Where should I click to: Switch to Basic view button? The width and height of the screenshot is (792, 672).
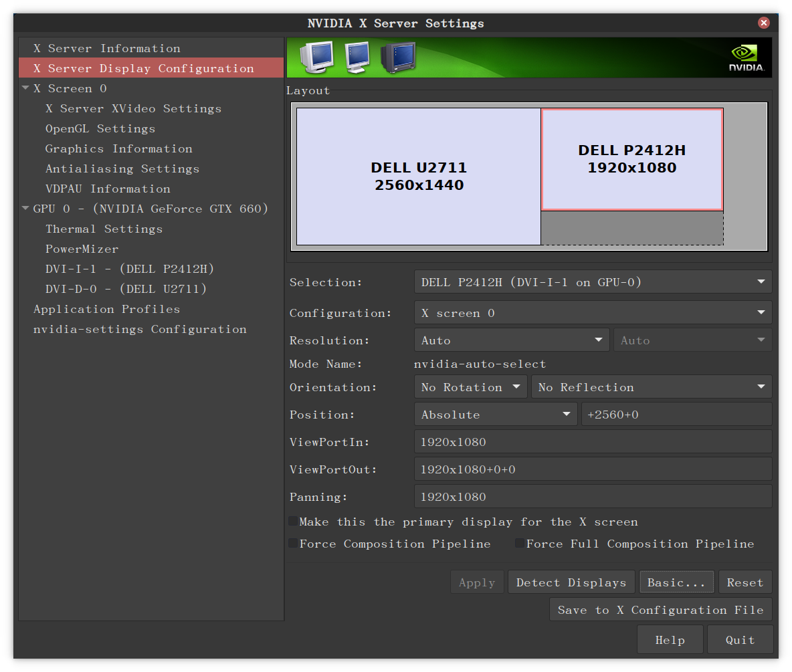676,582
